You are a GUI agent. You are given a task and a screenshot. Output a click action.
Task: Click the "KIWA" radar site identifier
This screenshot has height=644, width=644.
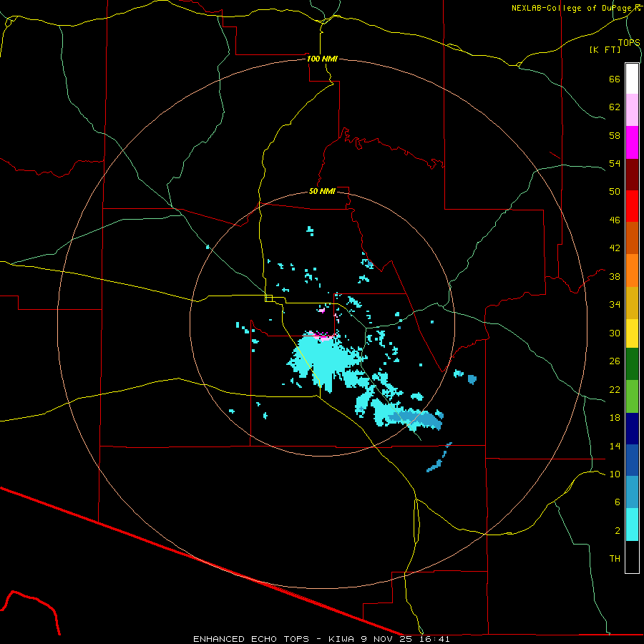(341, 639)
